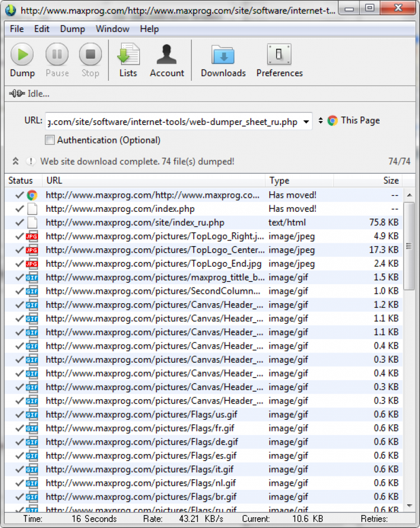This screenshot has width=420, height=528.
Task: Select the maxprog_tittle_b URL row
Action: pyautogui.click(x=204, y=277)
